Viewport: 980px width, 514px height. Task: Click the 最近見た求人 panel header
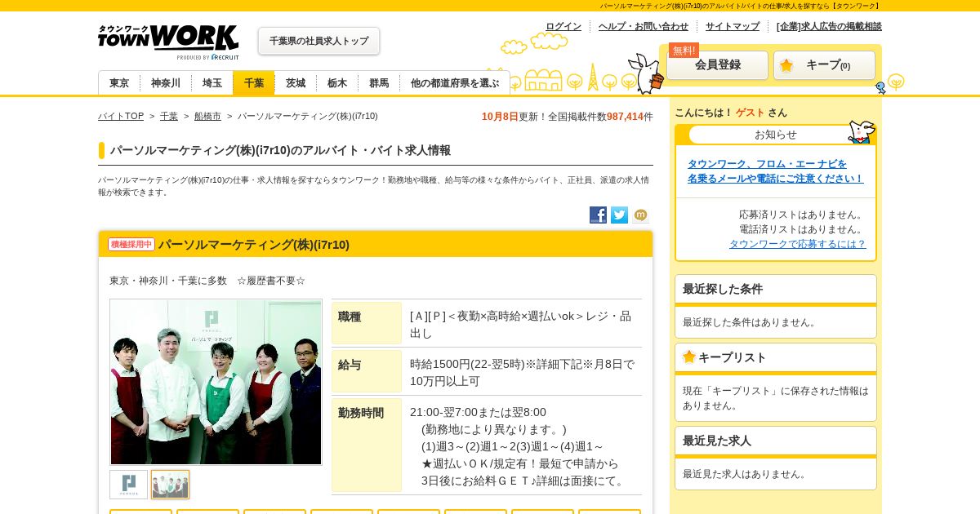pyautogui.click(x=776, y=441)
